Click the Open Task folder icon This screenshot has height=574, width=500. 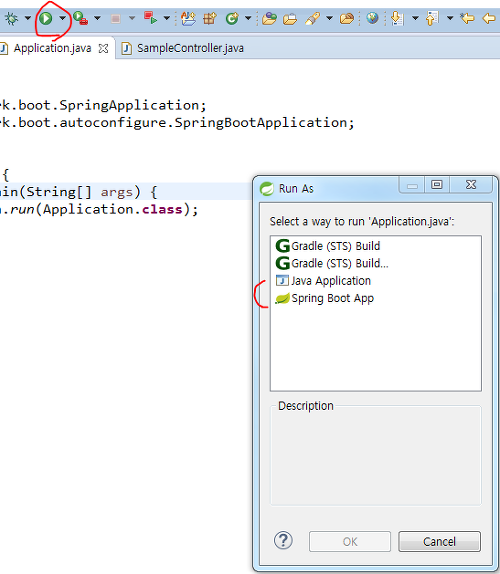(x=290, y=18)
